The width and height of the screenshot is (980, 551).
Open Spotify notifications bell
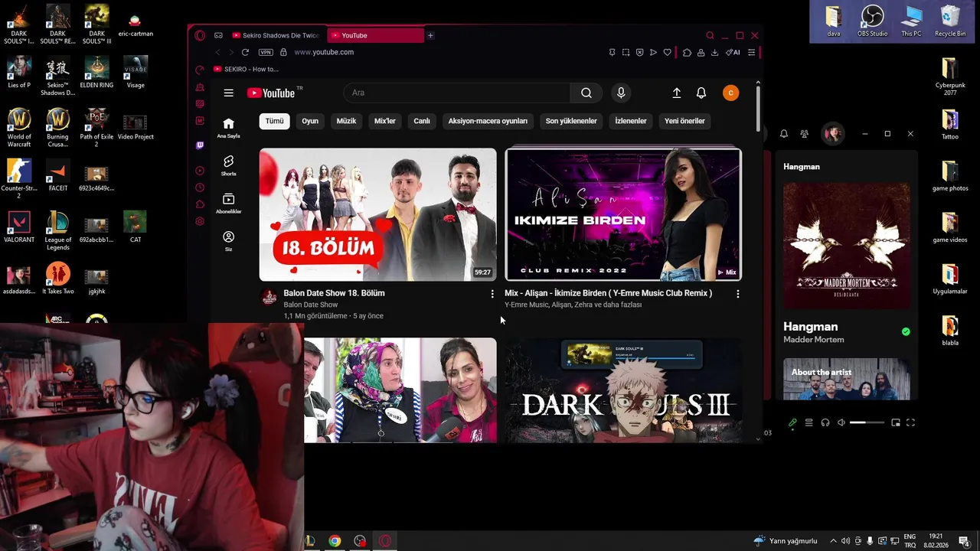coord(784,134)
